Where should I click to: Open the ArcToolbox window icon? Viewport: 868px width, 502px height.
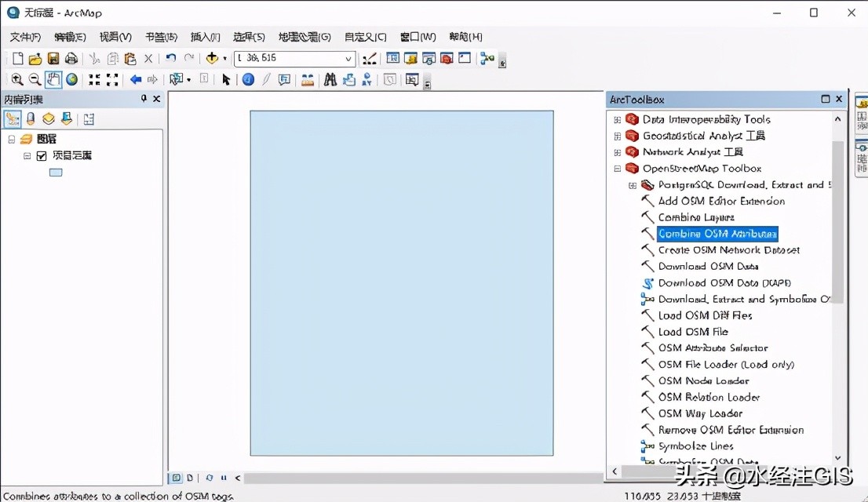point(447,58)
